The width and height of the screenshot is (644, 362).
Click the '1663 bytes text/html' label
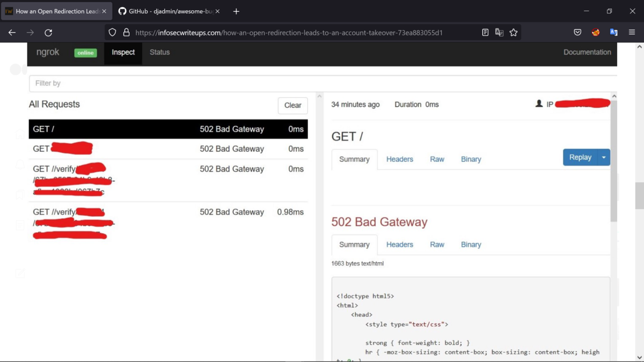click(357, 263)
